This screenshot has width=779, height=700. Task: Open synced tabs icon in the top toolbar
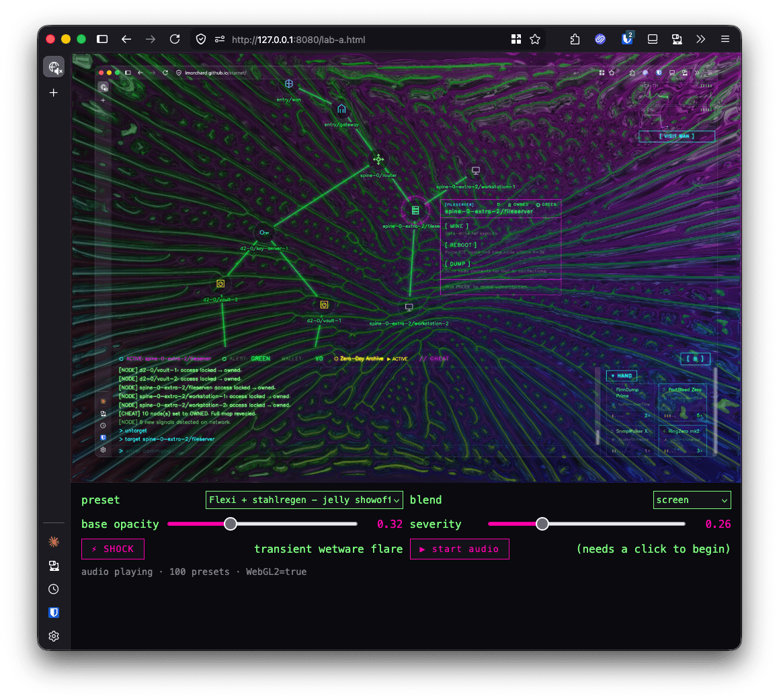tap(677, 39)
